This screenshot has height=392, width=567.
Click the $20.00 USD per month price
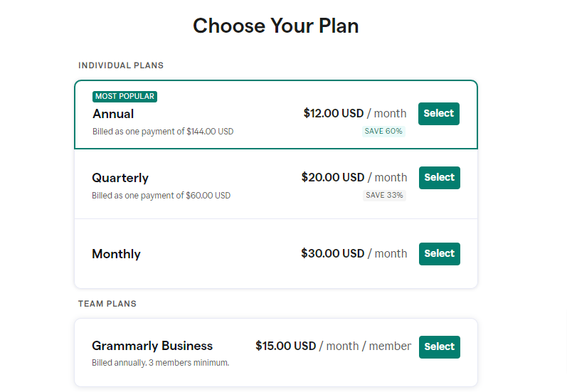point(354,177)
